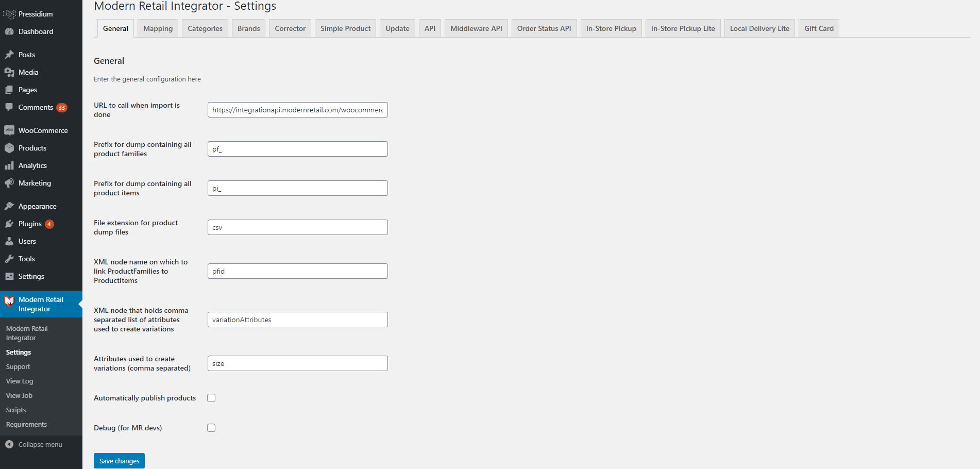The height and width of the screenshot is (469, 980).
Task: Open the Corrector tab
Action: tap(290, 28)
